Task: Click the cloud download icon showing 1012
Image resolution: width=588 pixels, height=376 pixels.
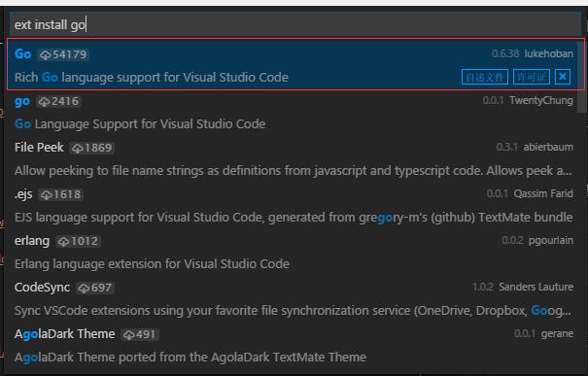Action: tap(63, 241)
